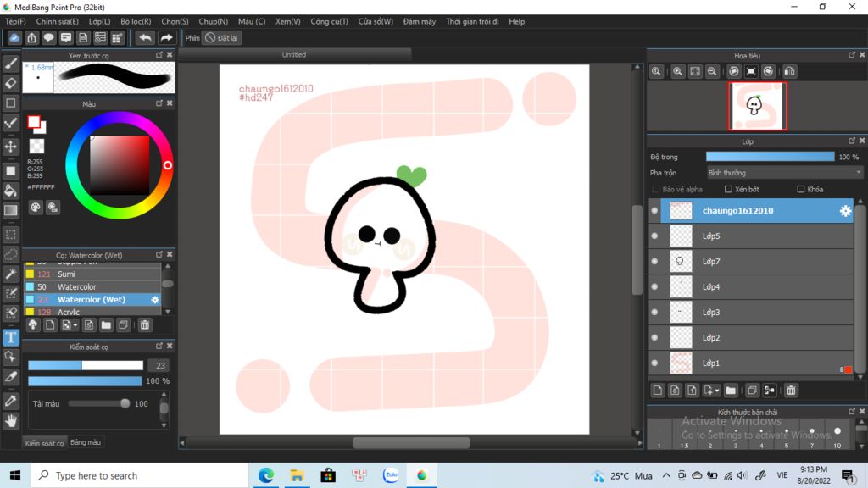Open the Chỉnh sửa(E) edit menu
Viewport: 868px width, 488px height.
(57, 21)
